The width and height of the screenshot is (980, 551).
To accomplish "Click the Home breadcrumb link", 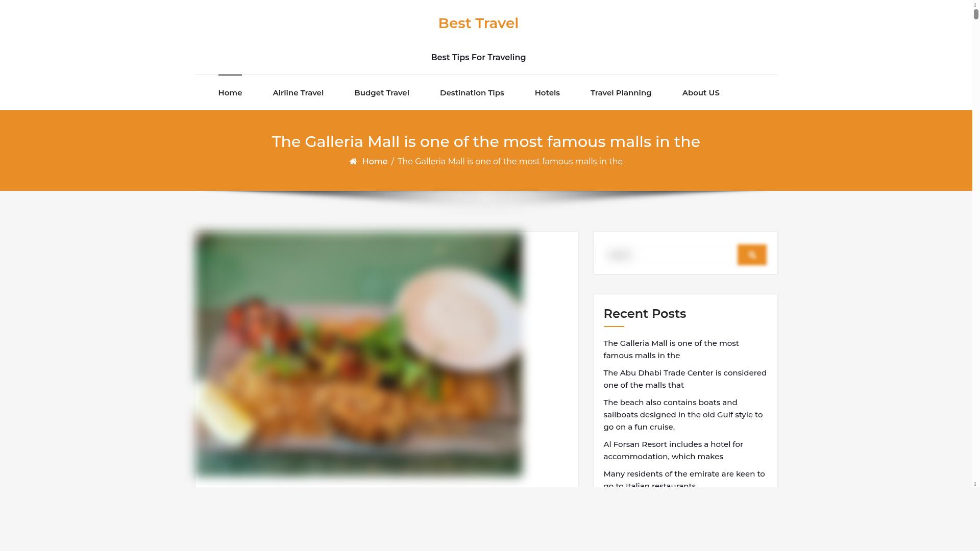I will (375, 161).
